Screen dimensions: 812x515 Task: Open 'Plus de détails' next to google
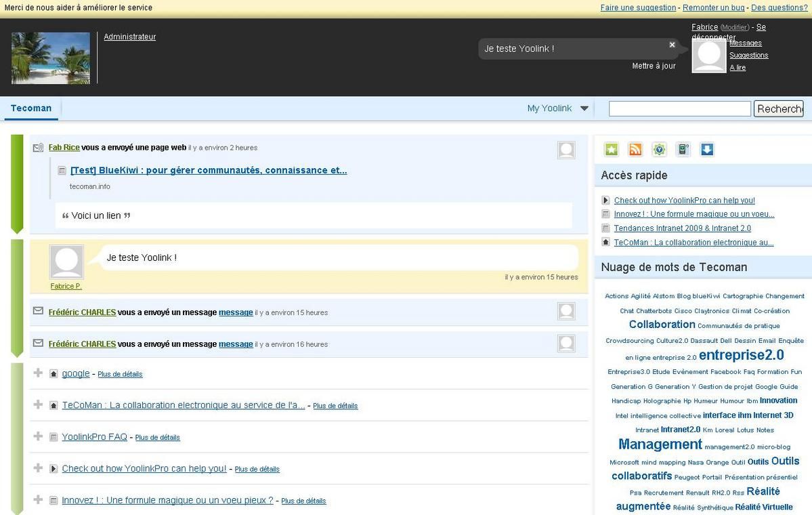(x=120, y=374)
